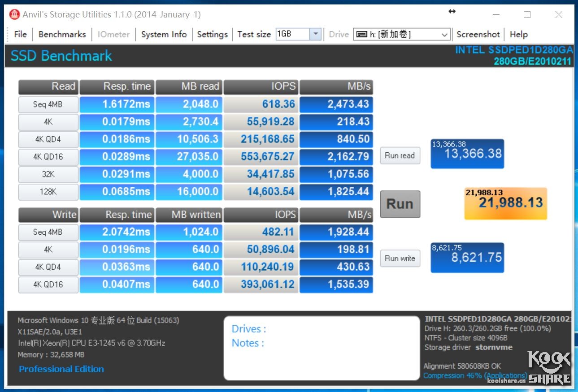Open the Settings menu
This screenshot has height=392, width=578.
click(x=212, y=34)
